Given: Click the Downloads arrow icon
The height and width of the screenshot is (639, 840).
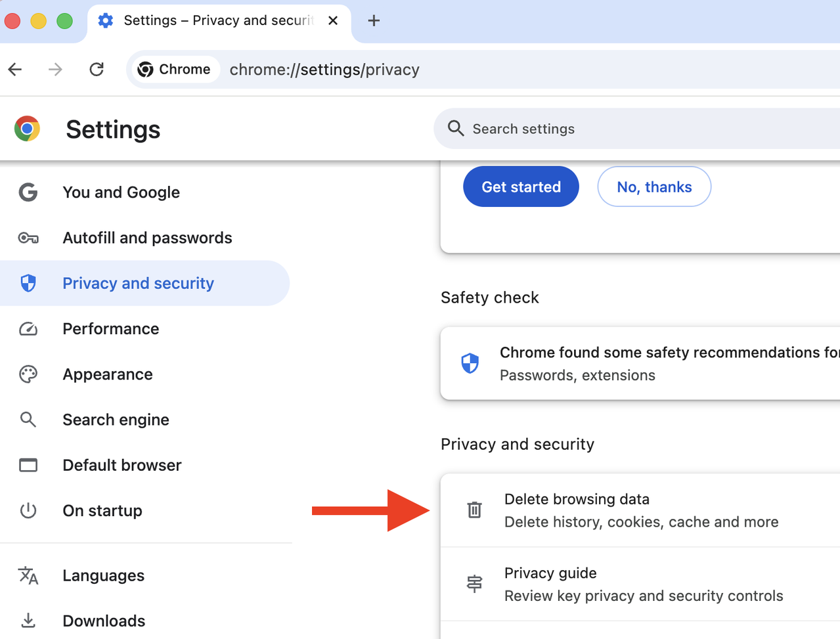Looking at the screenshot, I should pyautogui.click(x=28, y=620).
